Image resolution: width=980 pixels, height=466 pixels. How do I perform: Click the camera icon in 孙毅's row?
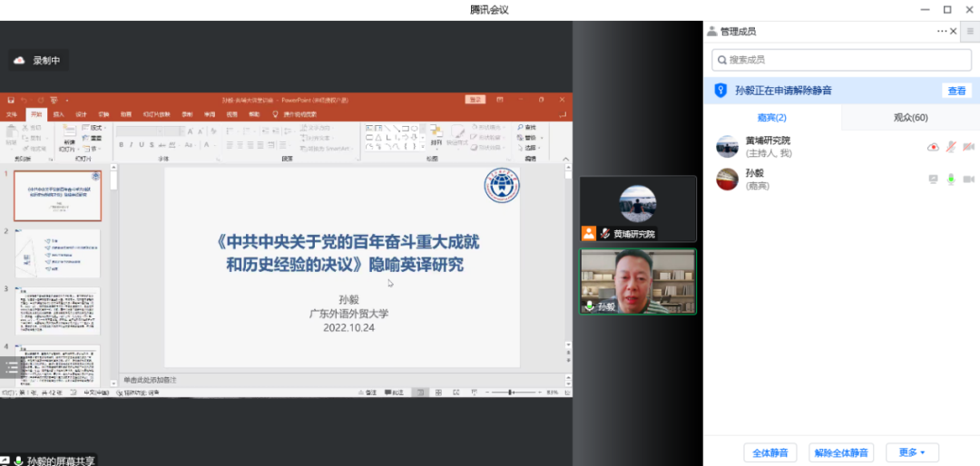point(968,180)
